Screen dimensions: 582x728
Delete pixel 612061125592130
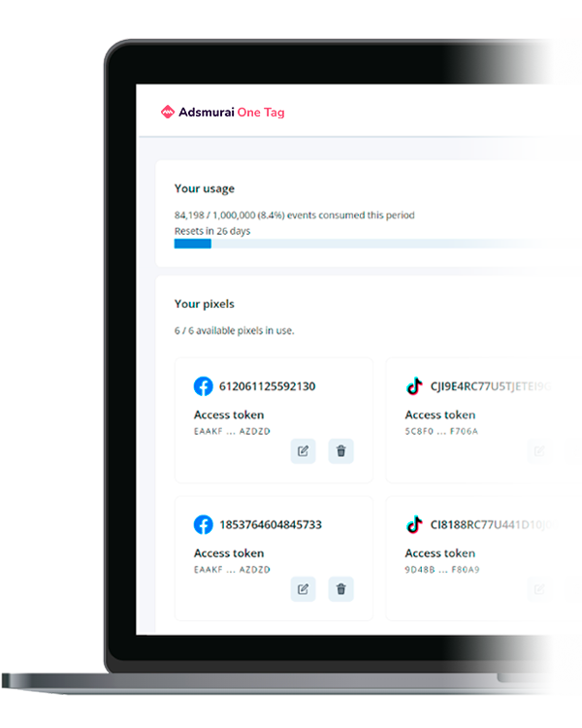tap(341, 450)
